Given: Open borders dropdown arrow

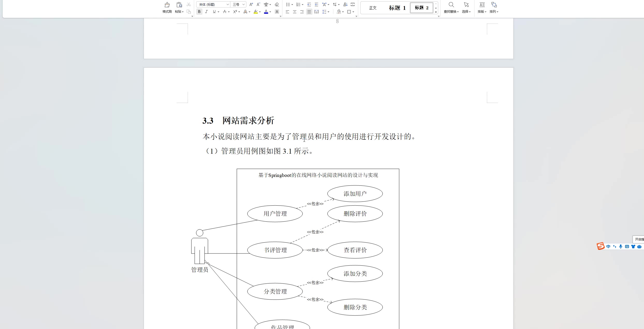Looking at the screenshot, I should coord(353,12).
